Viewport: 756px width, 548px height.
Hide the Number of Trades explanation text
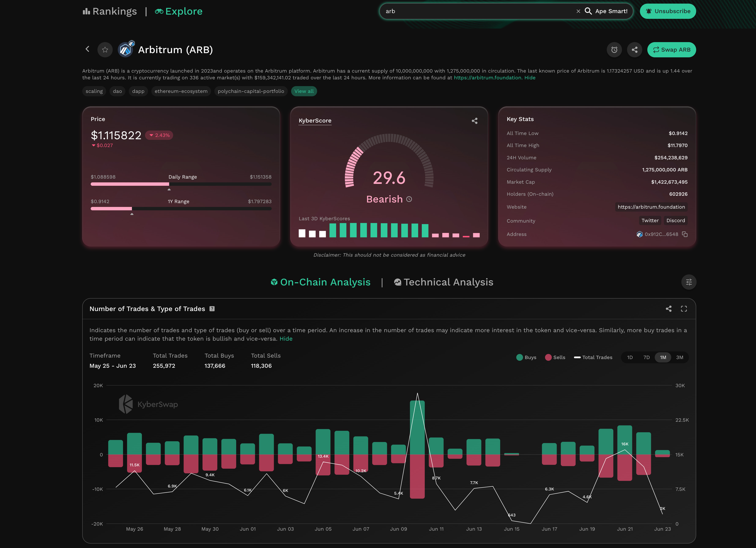click(286, 339)
